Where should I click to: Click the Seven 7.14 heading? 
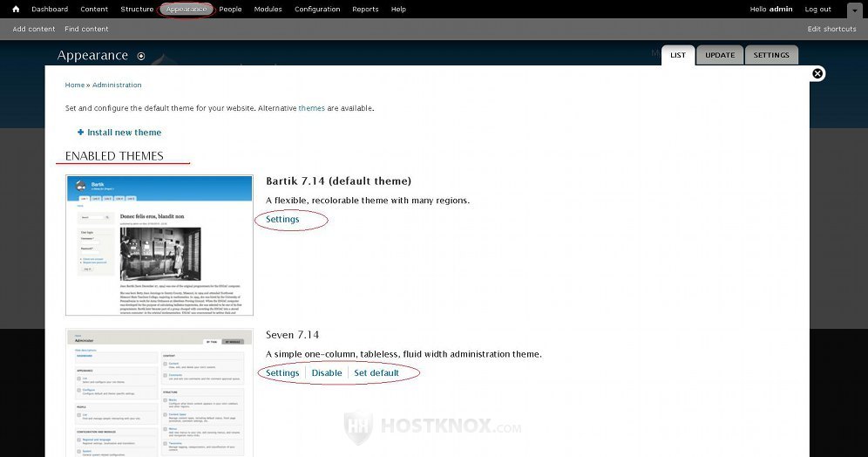coord(292,335)
